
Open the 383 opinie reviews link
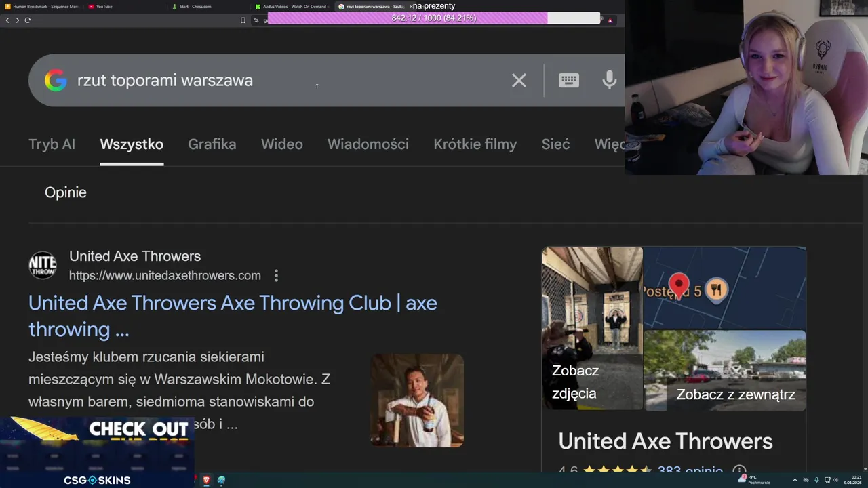tap(690, 470)
